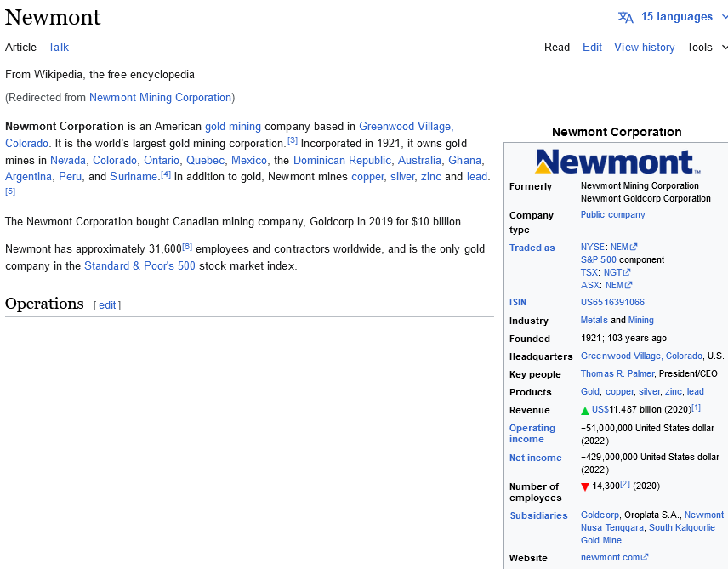
Task: Open the NGT external ticker link
Action: 617,272
